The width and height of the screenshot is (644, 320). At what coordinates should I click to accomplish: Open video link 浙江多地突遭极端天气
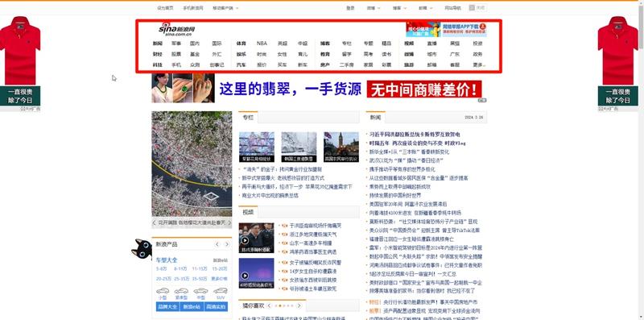(312, 235)
